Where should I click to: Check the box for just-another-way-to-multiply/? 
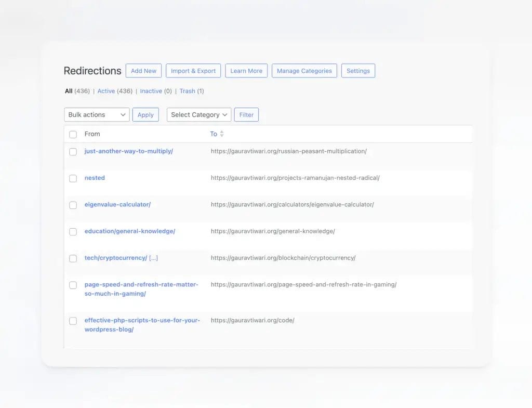pyautogui.click(x=73, y=152)
